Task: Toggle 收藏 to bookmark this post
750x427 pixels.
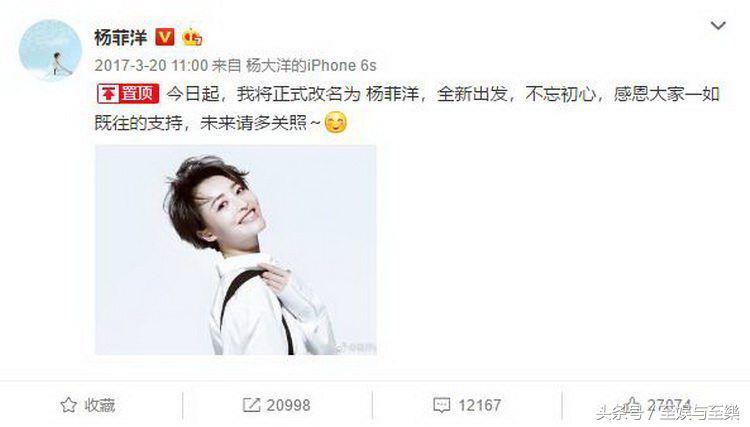Action: [88, 405]
